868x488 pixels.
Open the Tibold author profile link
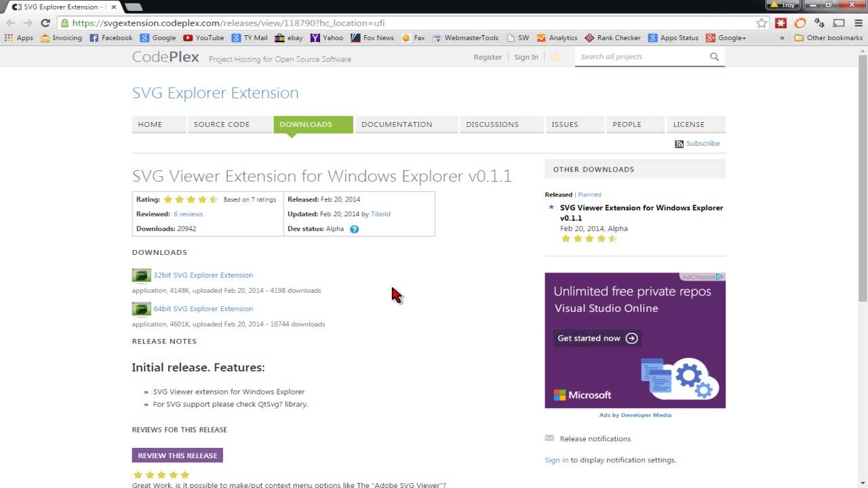coord(380,214)
